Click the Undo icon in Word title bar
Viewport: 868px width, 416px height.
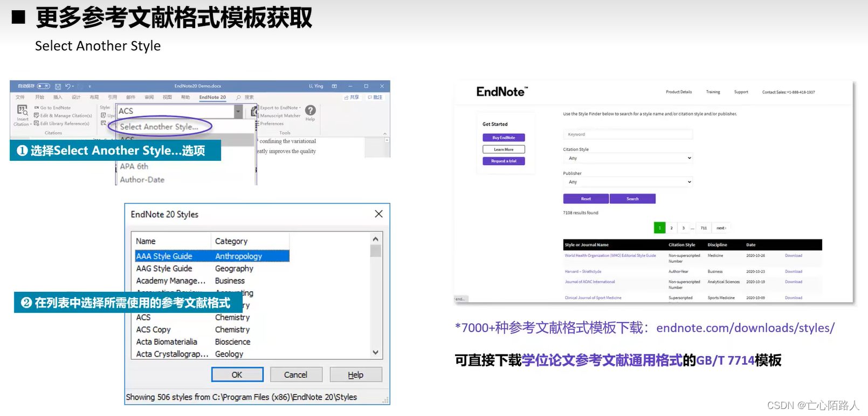coord(67,86)
